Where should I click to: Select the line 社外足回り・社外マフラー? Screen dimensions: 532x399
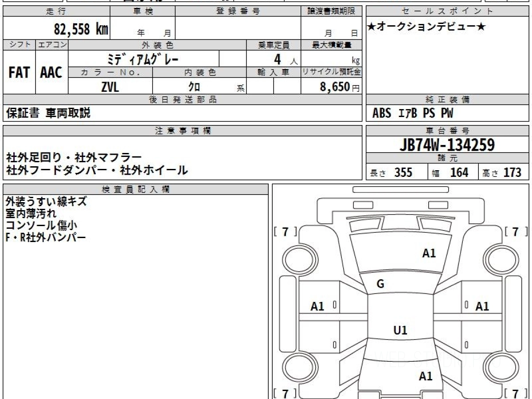pos(74,157)
